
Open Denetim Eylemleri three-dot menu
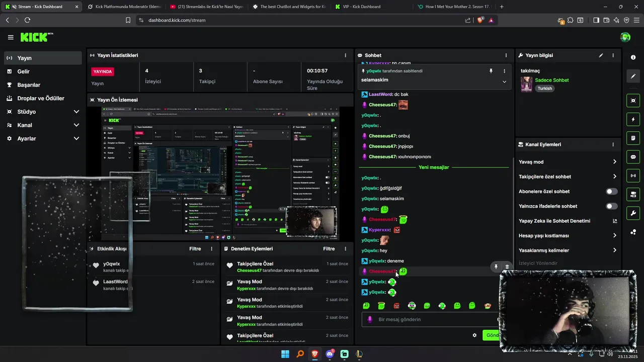point(345,249)
